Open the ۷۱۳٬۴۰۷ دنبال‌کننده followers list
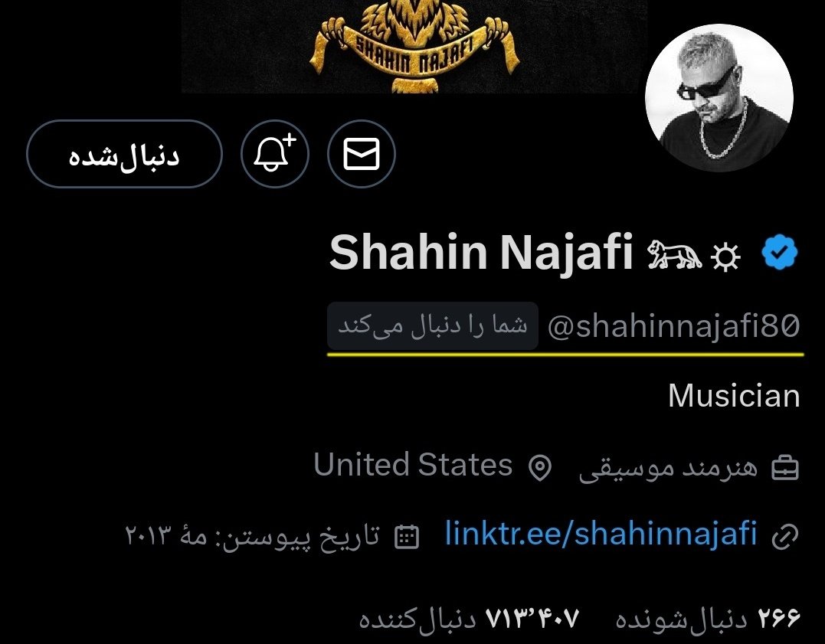The width and height of the screenshot is (825, 644). coord(470,618)
